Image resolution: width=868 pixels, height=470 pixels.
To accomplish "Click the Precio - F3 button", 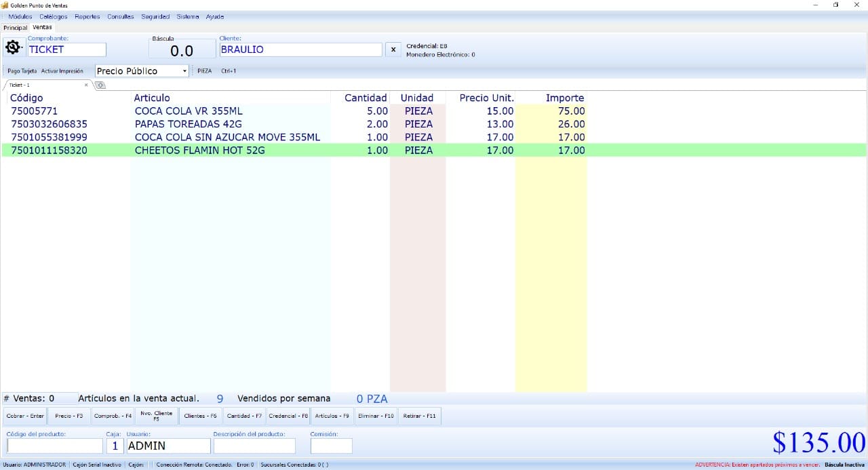I will (x=69, y=416).
